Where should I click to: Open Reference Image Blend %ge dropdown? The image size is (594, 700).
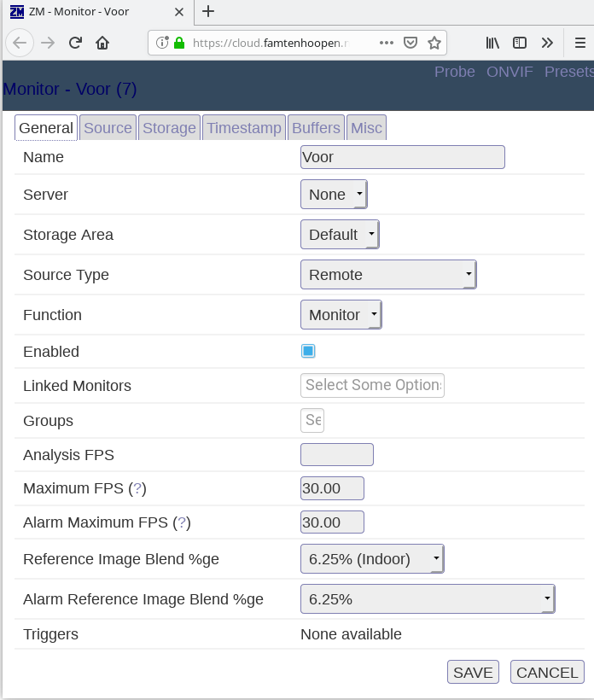371,559
